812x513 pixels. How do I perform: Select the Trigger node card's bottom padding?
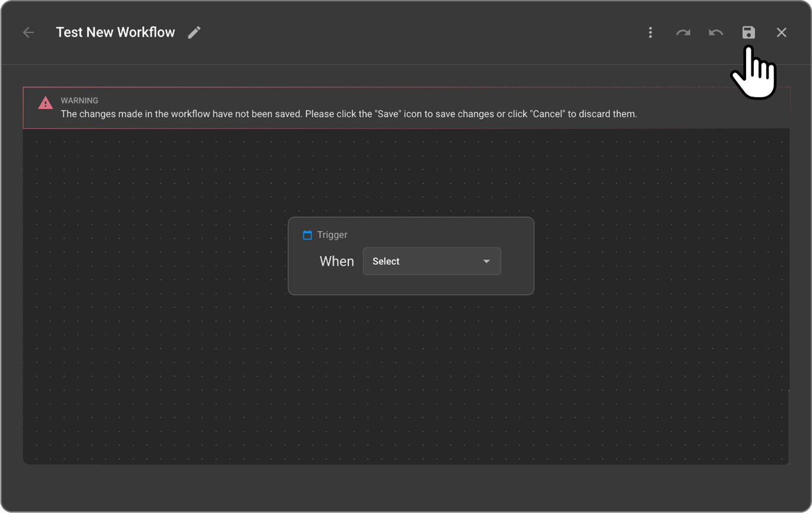tap(410, 285)
